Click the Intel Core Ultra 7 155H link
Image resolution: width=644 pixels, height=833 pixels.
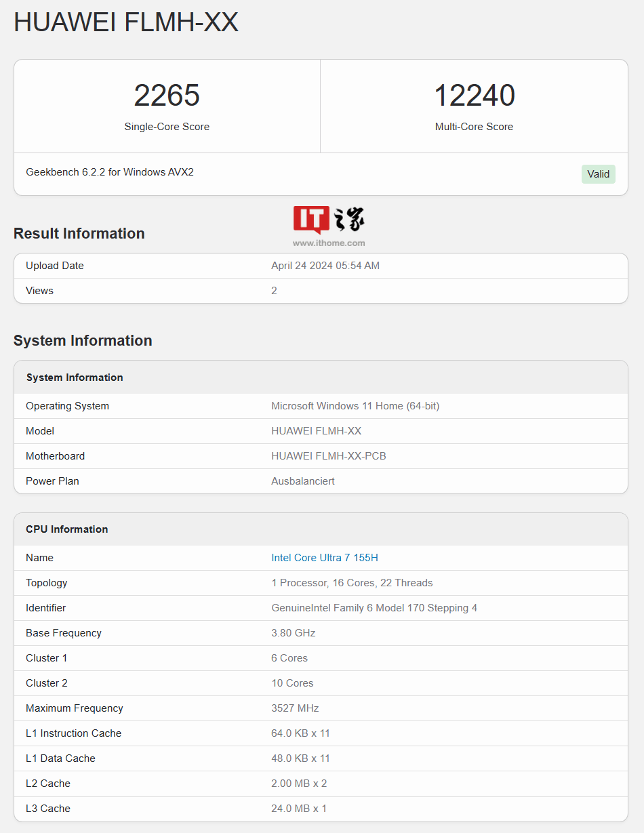click(x=325, y=558)
